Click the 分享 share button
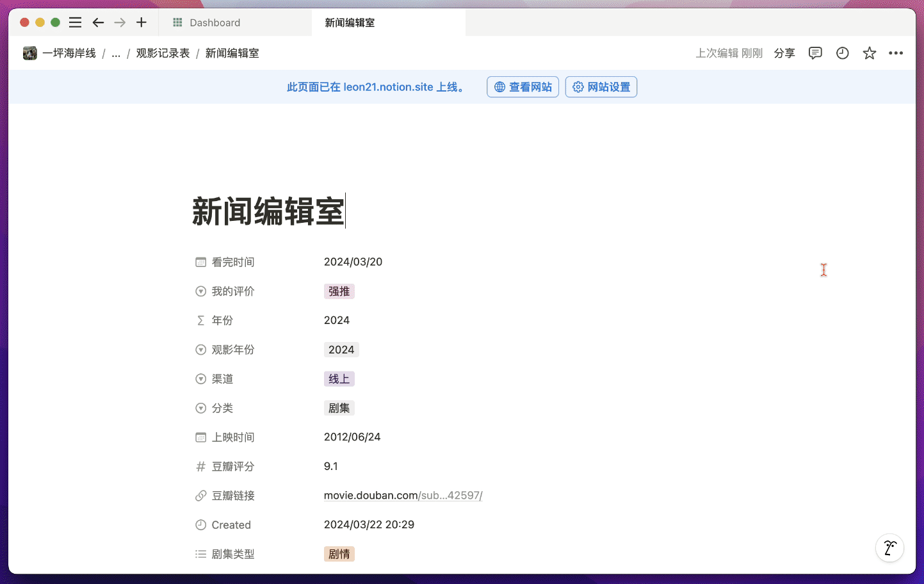The height and width of the screenshot is (584, 924). click(x=784, y=53)
